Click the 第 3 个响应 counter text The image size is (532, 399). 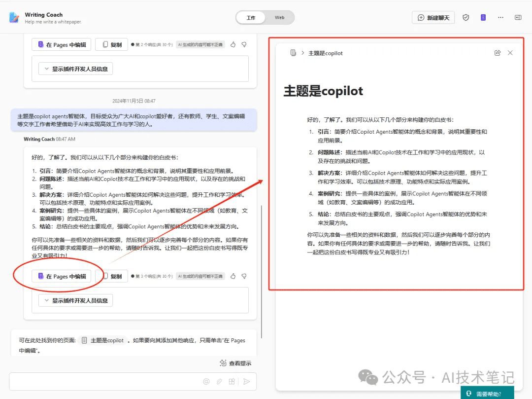click(154, 276)
